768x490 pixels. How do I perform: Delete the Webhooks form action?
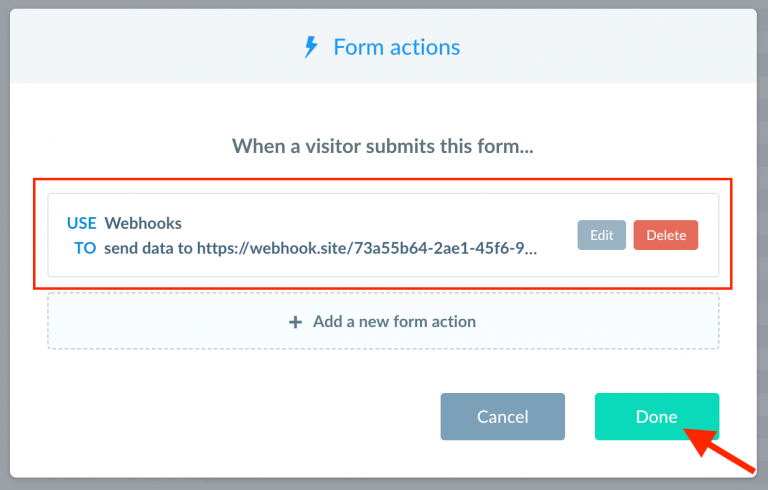(x=666, y=235)
